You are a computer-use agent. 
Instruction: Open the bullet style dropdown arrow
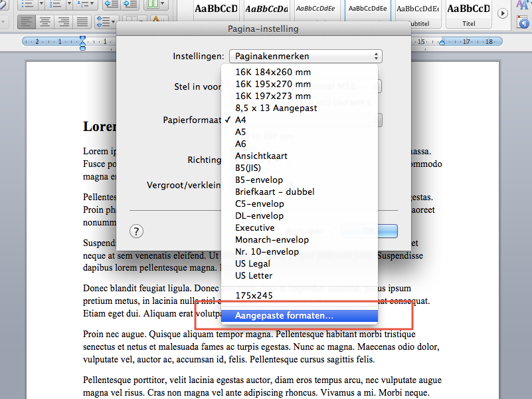pyautogui.click(x=41, y=4)
